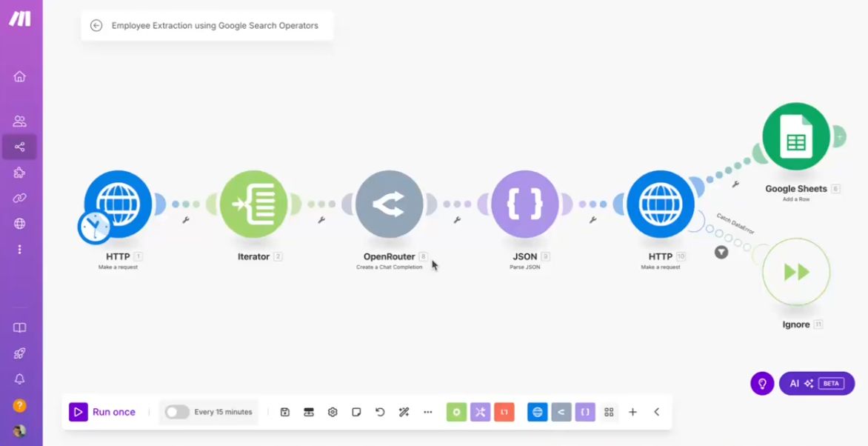This screenshot has height=446, width=868.
Task: Open Every 15 minutes schedule setting
Action: (x=223, y=412)
